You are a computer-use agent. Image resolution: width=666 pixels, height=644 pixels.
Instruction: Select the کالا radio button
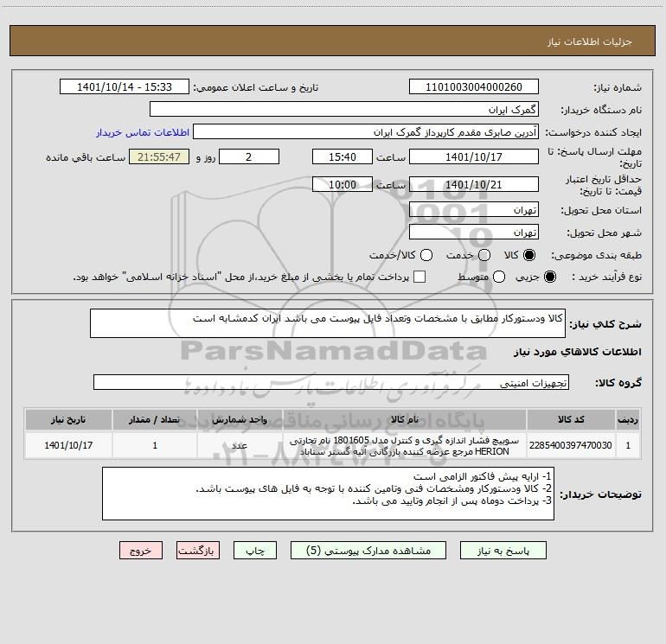(x=529, y=255)
